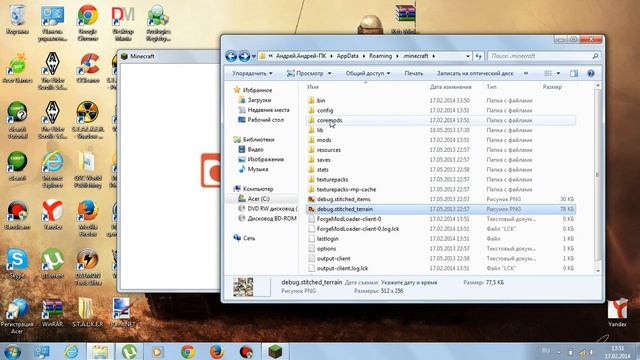Sort files by the Размер column

tap(552, 87)
